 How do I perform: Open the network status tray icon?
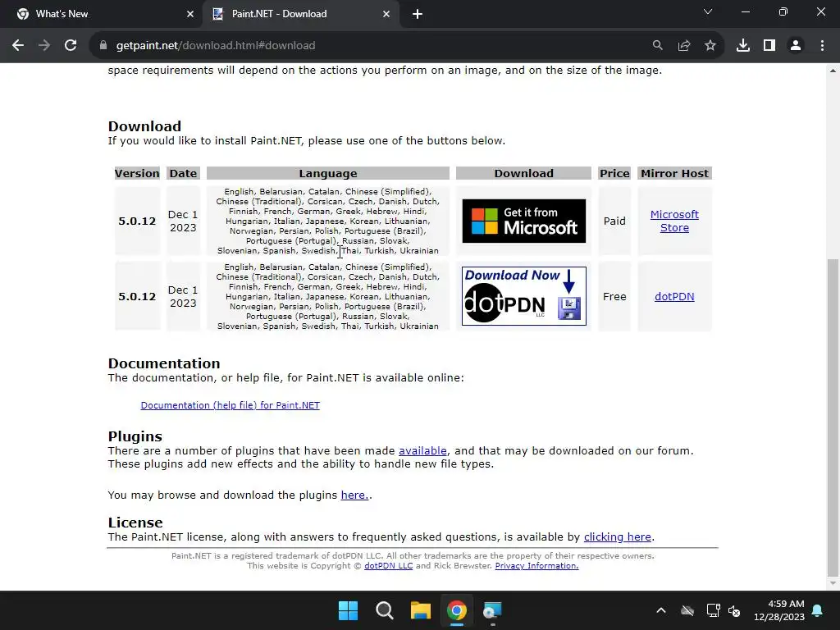click(x=713, y=610)
